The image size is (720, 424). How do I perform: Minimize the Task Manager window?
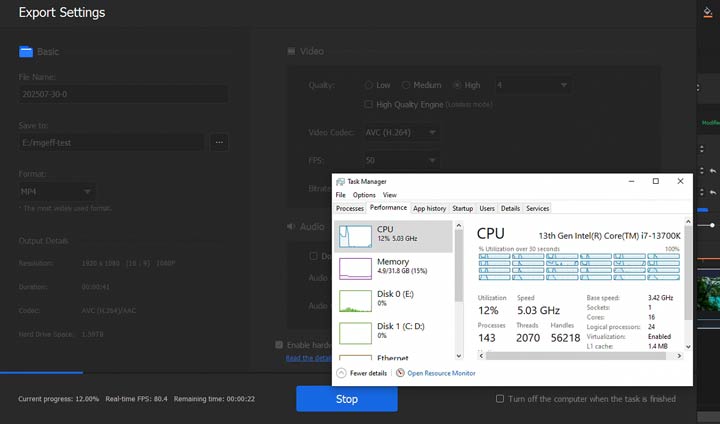[x=631, y=181]
